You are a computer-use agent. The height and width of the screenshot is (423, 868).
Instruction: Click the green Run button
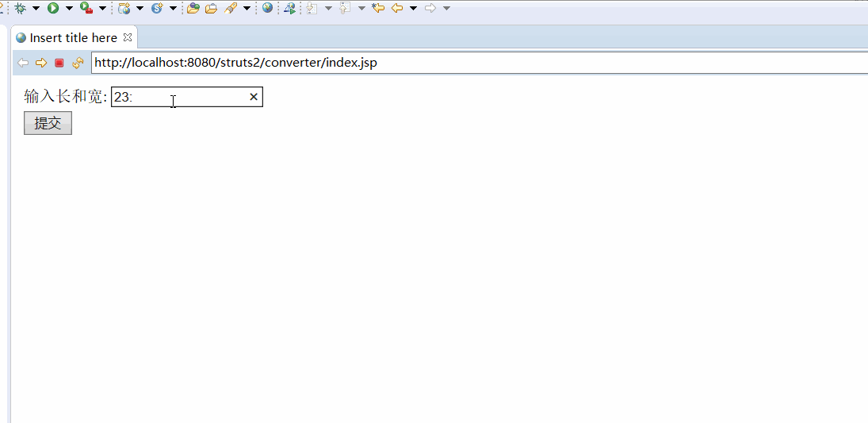point(53,8)
